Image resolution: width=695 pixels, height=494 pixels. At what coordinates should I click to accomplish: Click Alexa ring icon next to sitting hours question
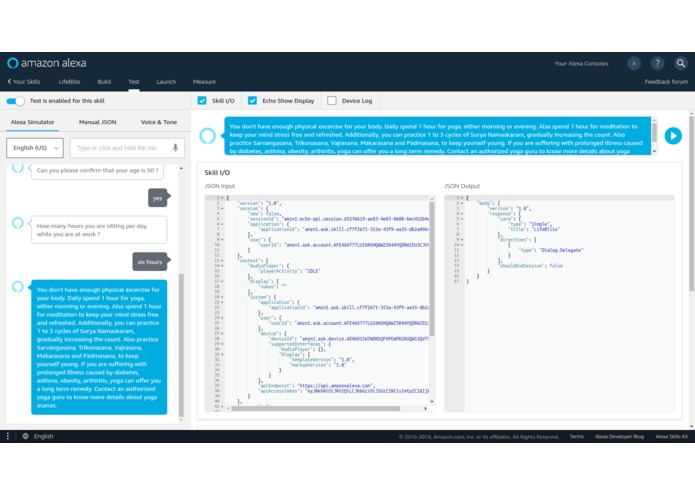(x=18, y=222)
